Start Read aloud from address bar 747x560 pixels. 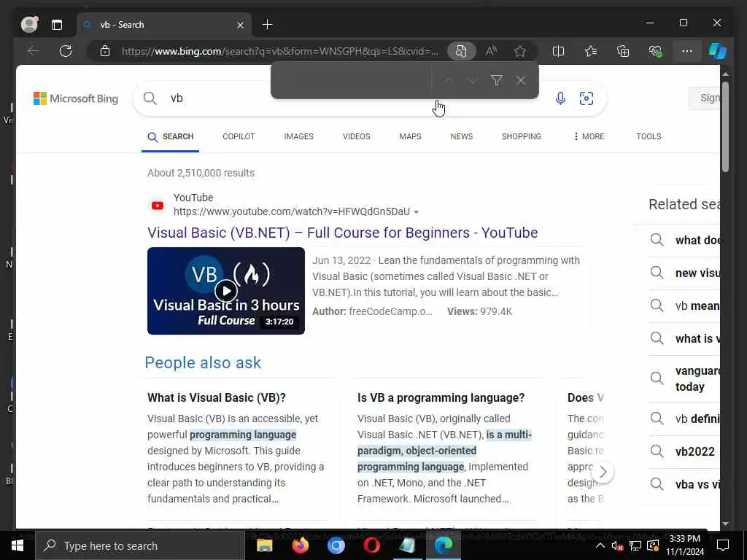pos(491,51)
